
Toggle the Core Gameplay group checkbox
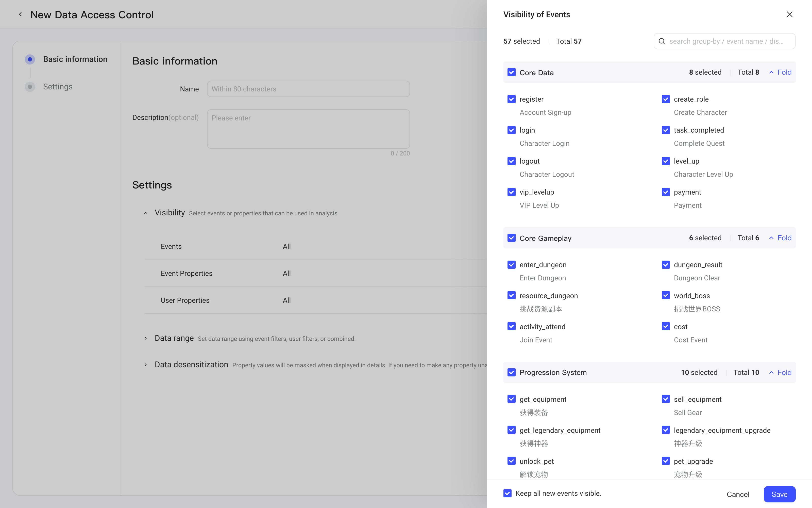point(511,238)
